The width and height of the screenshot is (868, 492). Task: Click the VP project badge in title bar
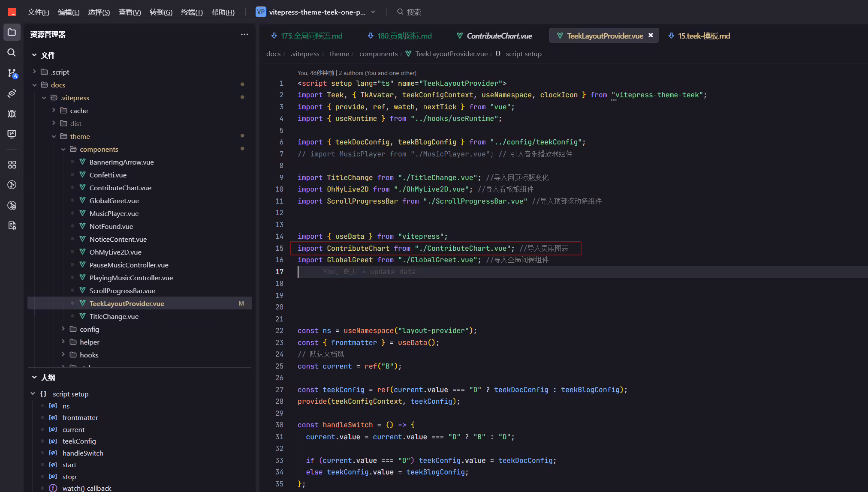point(261,12)
